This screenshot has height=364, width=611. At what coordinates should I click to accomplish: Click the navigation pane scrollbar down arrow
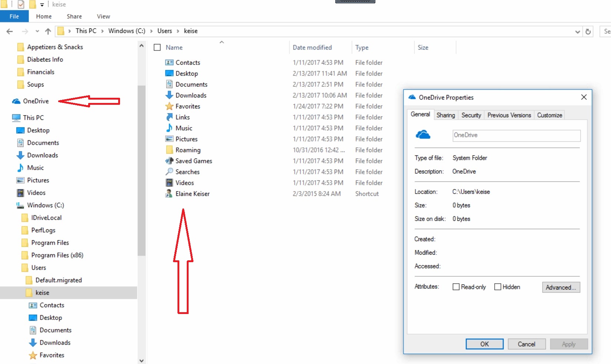[x=141, y=360]
